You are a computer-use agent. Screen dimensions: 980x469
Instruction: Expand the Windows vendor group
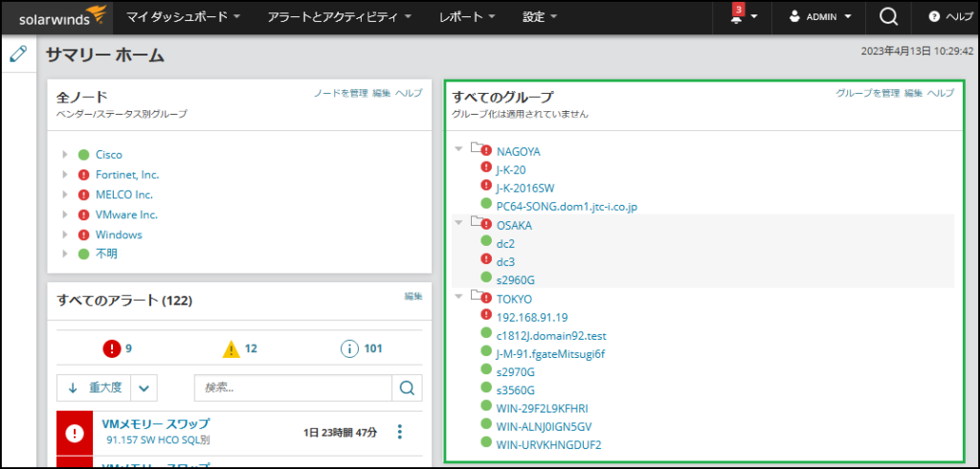point(65,234)
